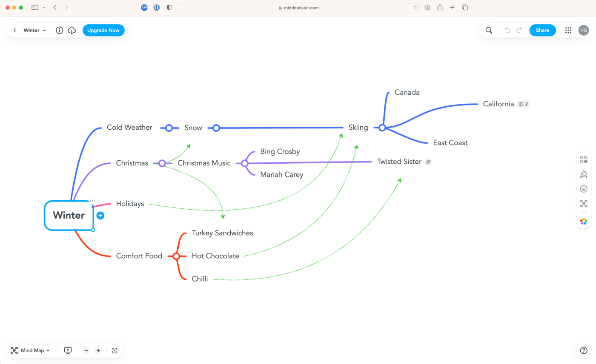Viewport: 596px width, 364px height.
Task: Open the HG user avatar menu
Action: [x=584, y=30]
